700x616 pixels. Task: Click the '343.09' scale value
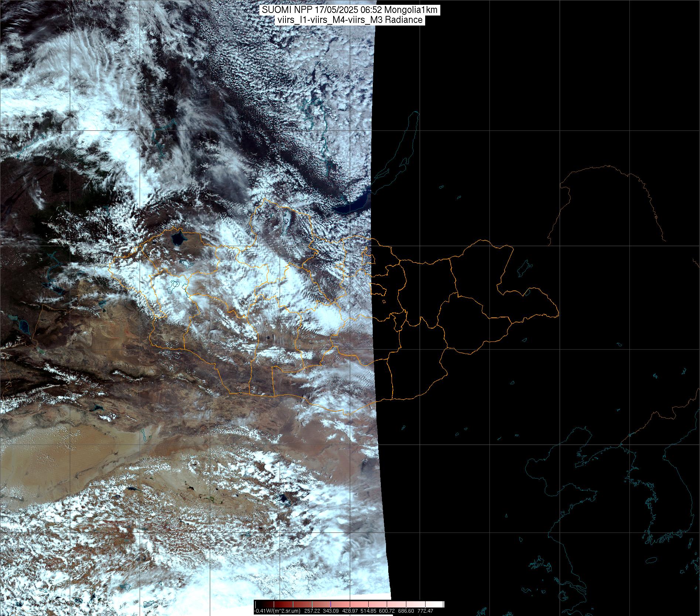point(331,611)
